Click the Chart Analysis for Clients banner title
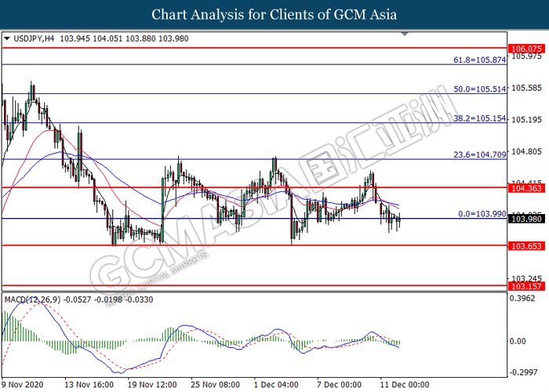The image size is (549, 392). 274,14
